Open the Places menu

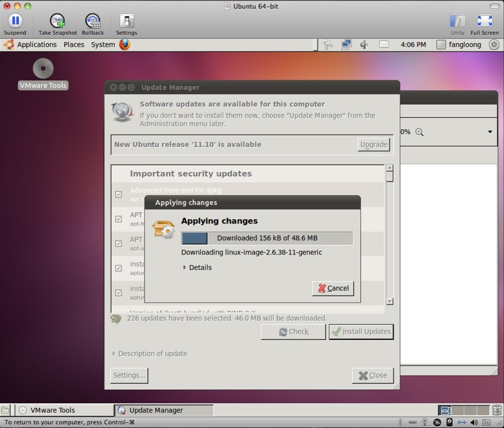[73, 44]
